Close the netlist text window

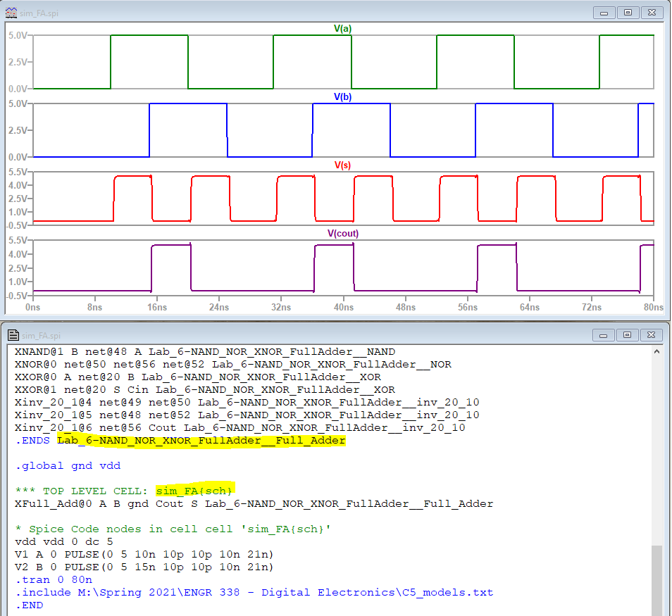pos(651,335)
